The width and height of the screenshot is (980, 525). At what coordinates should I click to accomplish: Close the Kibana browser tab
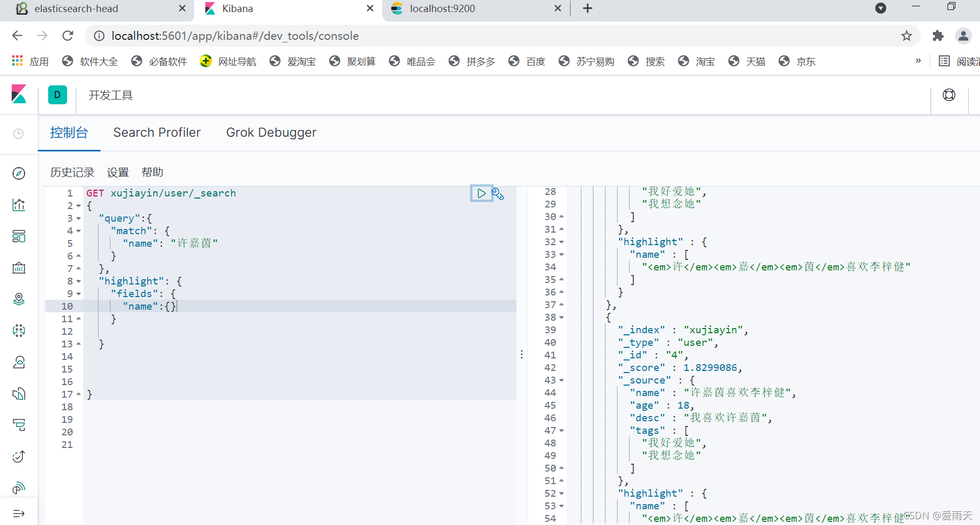(x=370, y=8)
